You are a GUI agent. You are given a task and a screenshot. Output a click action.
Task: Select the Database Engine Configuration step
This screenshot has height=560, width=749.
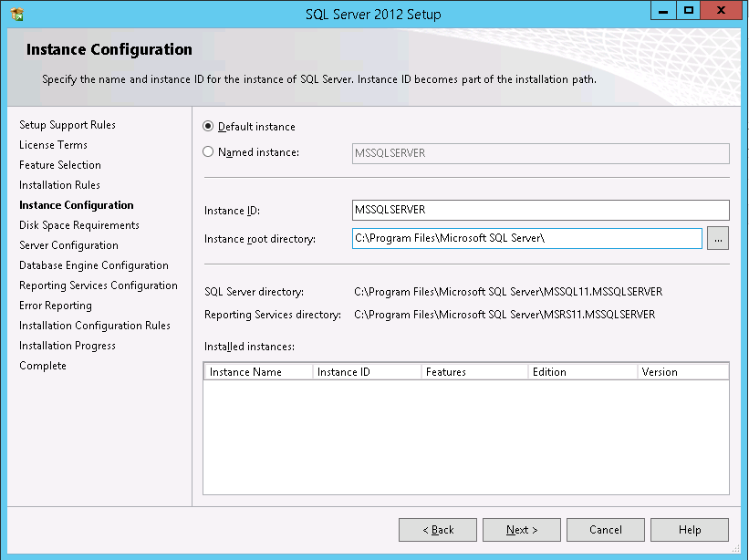[94, 265]
